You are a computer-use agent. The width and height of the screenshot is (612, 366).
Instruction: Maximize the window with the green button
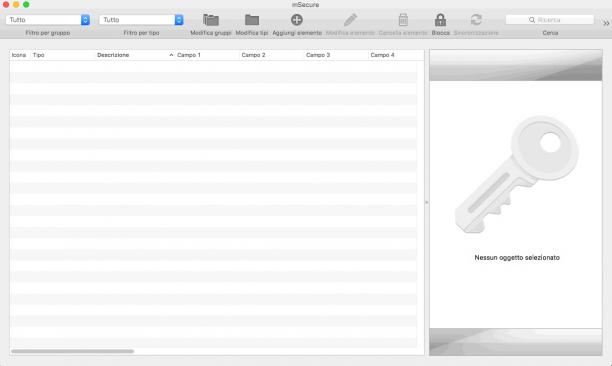(x=26, y=4)
